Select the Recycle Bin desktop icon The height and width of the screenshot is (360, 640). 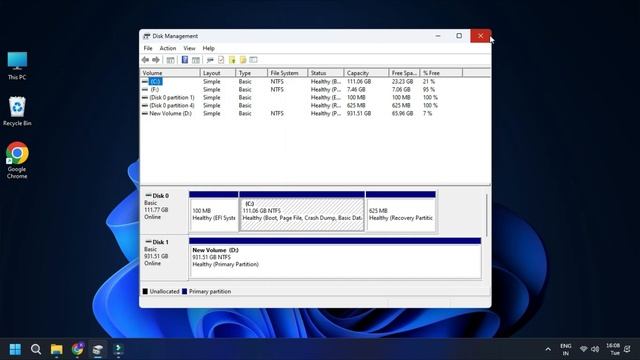[17, 111]
